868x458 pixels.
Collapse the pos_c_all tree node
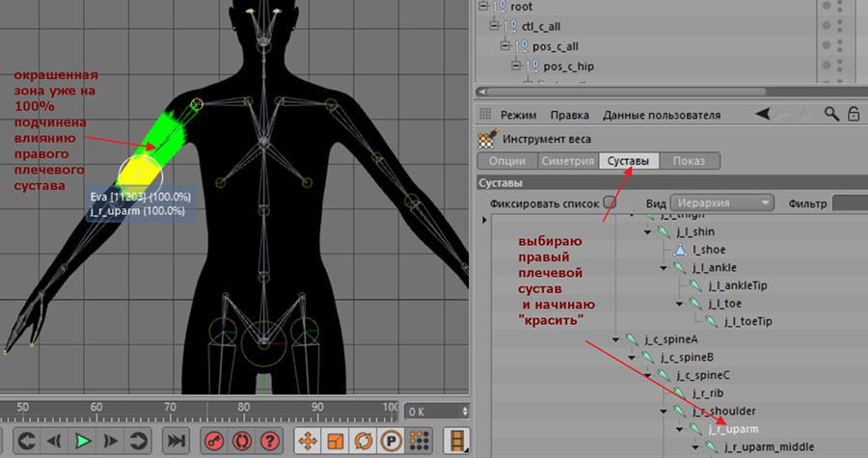pyautogui.click(x=503, y=46)
